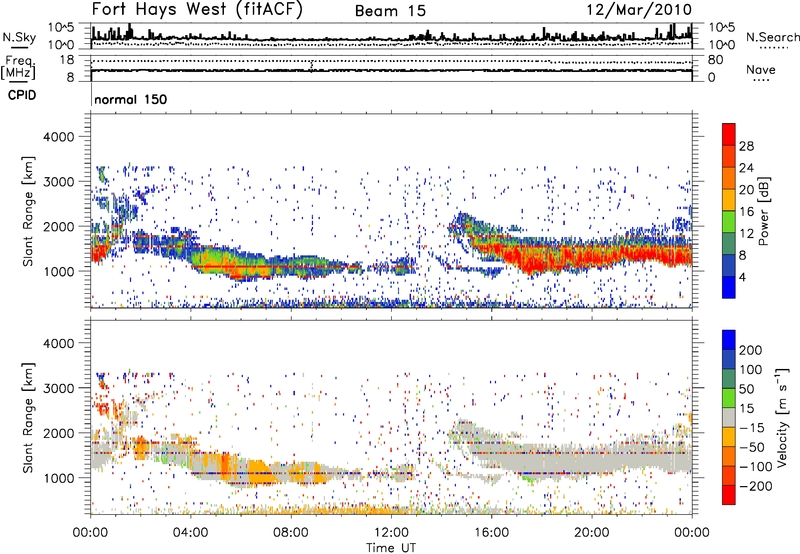Viewport: 800px width, 554px height.
Task: Click the "10^5" label left of the noise panel
Action: pyautogui.click(x=61, y=27)
